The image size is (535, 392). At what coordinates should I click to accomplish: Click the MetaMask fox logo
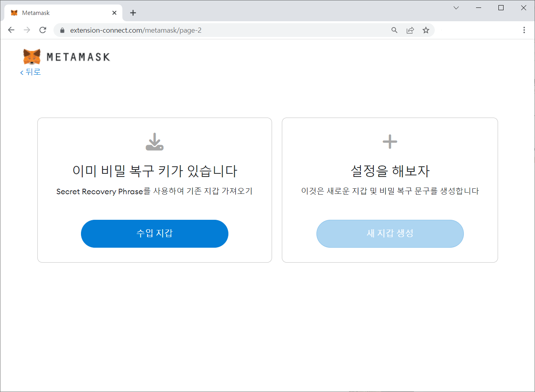tap(32, 57)
